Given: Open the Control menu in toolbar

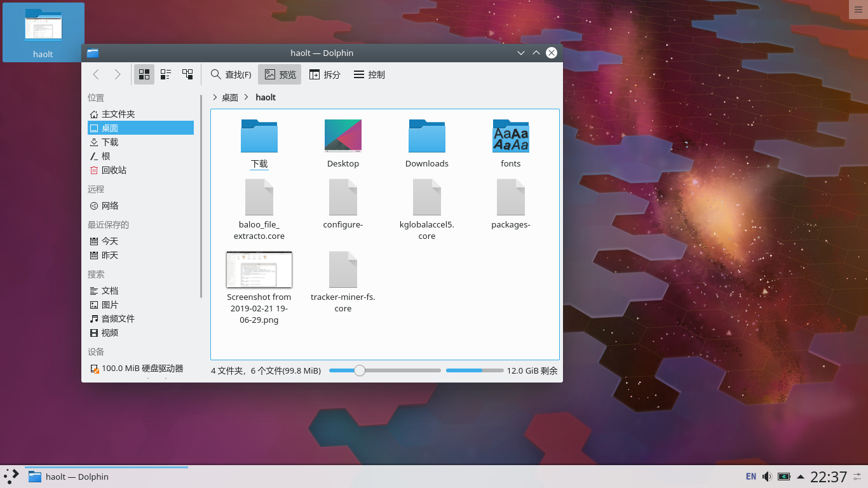Looking at the screenshot, I should pyautogui.click(x=369, y=74).
